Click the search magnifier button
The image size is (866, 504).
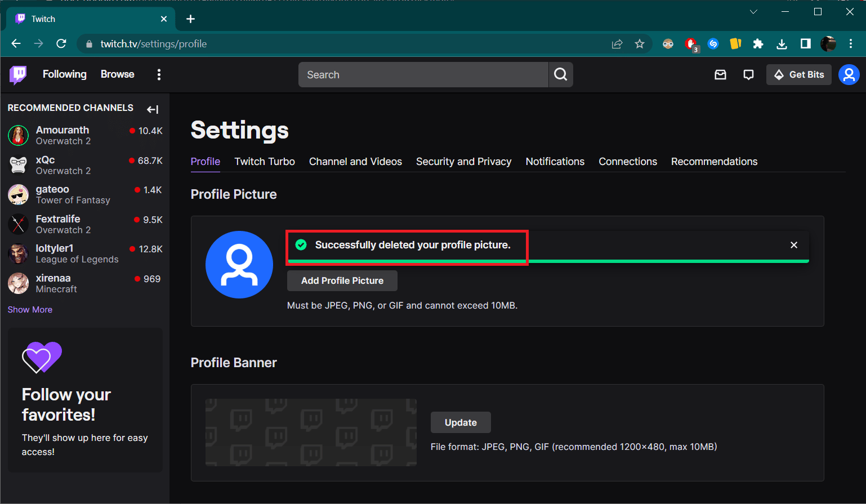561,74
